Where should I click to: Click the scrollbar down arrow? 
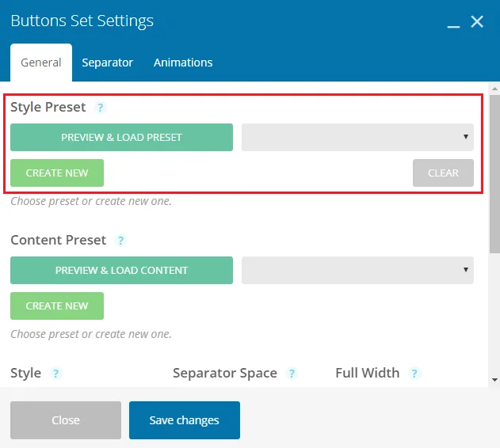494,380
